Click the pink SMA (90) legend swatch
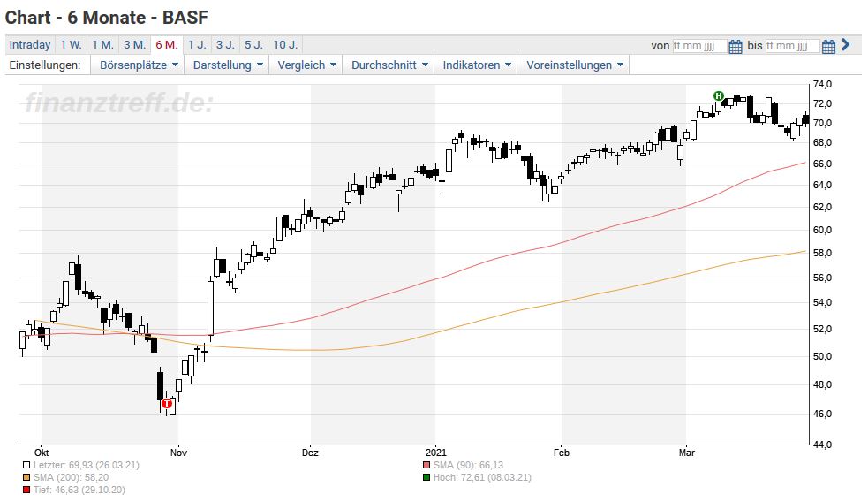868x502 pixels. pyautogui.click(x=426, y=466)
